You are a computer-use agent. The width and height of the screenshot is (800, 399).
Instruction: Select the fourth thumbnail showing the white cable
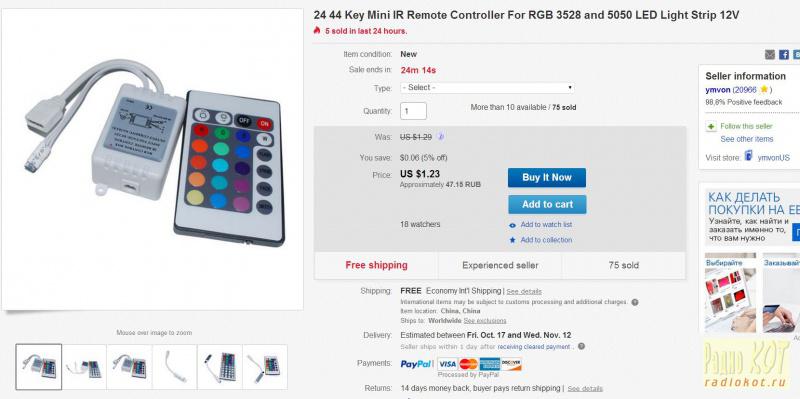coord(174,367)
